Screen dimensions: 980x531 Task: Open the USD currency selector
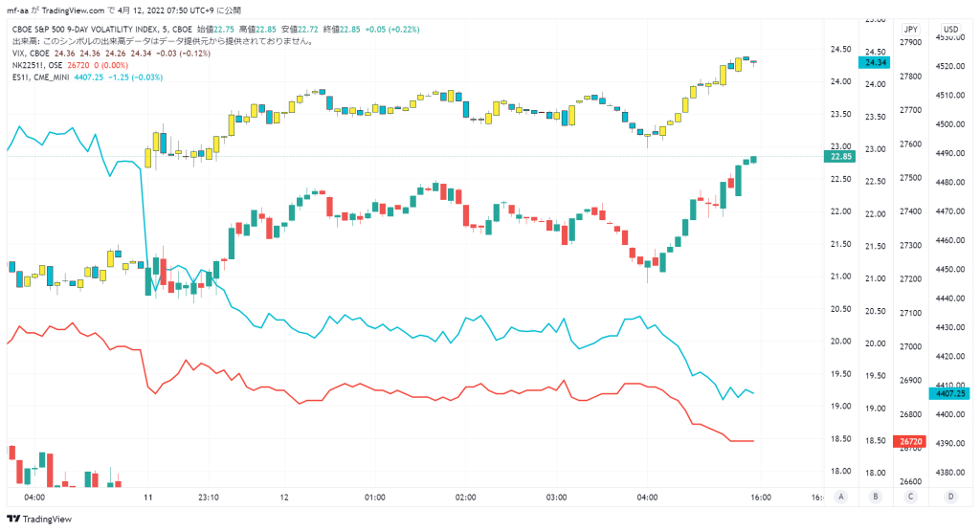pos(950,30)
